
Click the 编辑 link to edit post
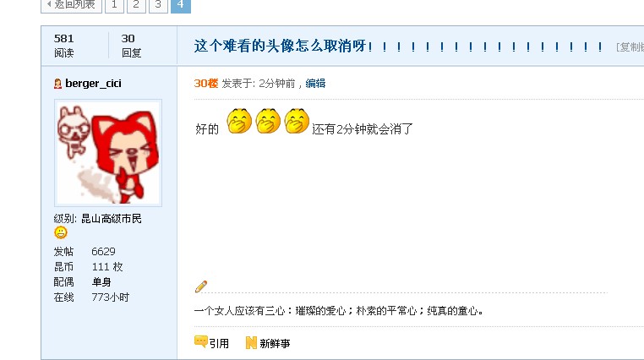click(x=315, y=84)
